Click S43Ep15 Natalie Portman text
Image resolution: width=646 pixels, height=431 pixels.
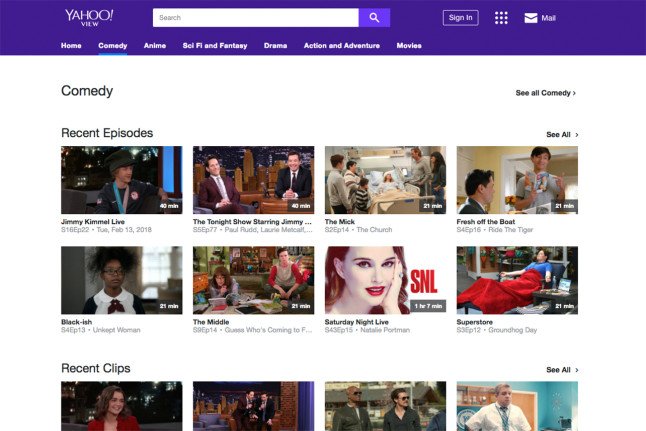point(367,330)
